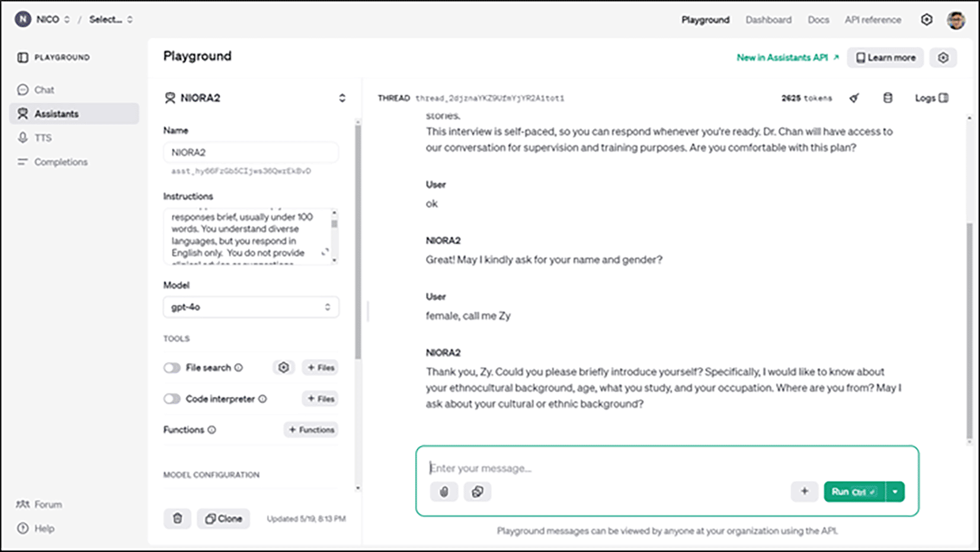Open the Dashboard tab

[x=768, y=20]
